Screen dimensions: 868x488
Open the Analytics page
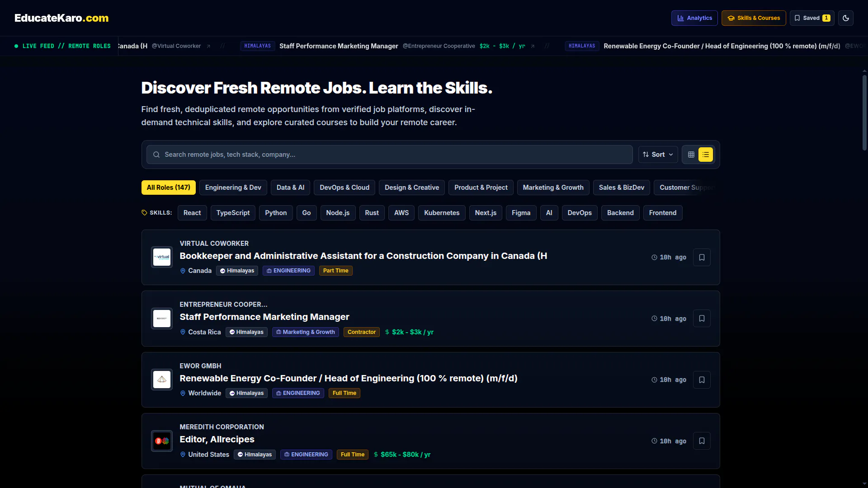click(x=694, y=18)
